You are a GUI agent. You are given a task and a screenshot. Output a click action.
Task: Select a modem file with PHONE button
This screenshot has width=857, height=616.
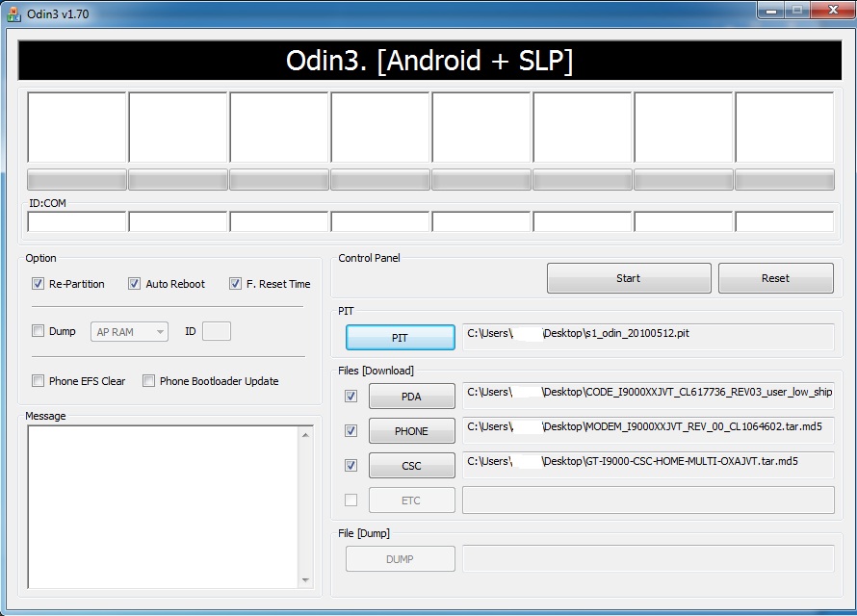(x=411, y=431)
